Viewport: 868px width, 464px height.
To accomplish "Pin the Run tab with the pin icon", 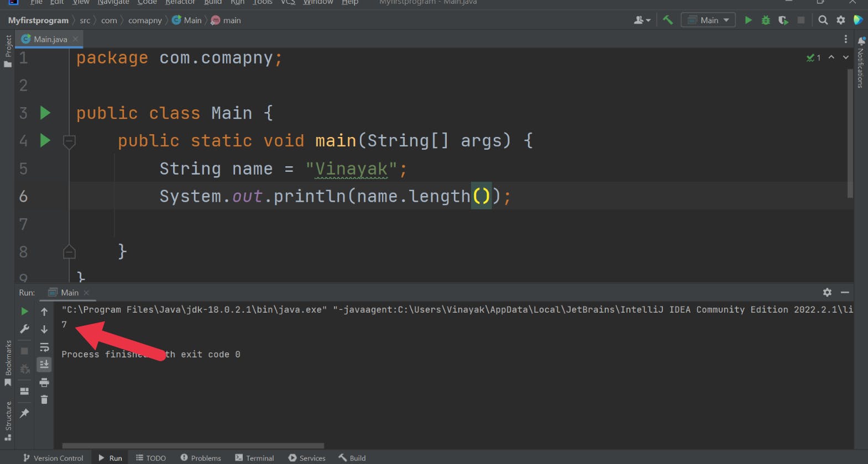I will [24, 413].
